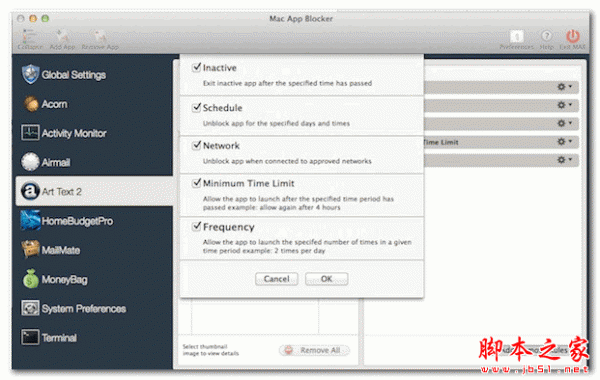
Task: Uncheck the Frequency rule checkbox
Action: (x=196, y=226)
